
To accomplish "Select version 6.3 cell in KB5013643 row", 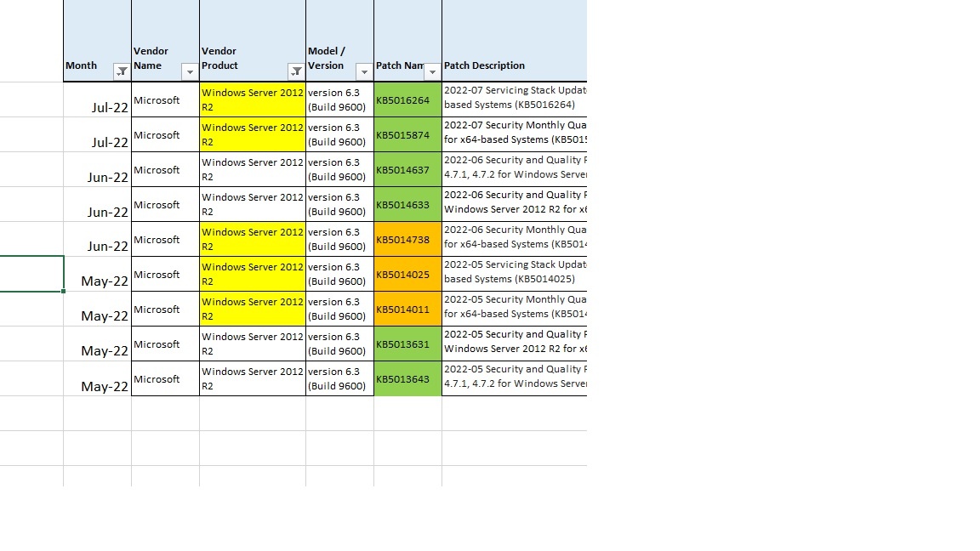I will (339, 379).
